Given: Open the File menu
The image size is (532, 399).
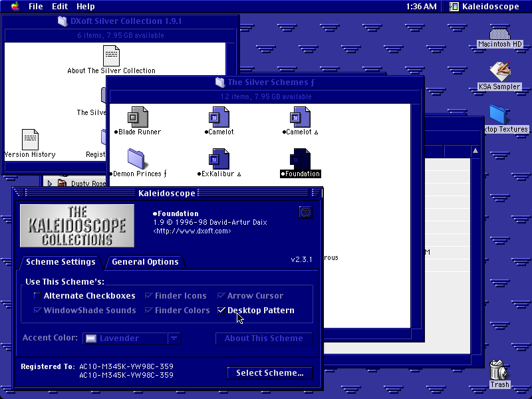Looking at the screenshot, I should [36, 6].
